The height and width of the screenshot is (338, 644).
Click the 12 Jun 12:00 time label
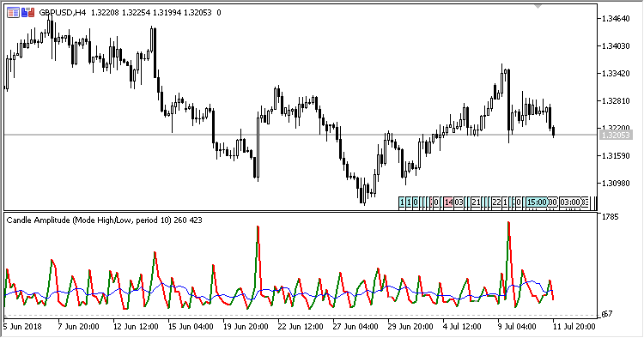pos(136,327)
